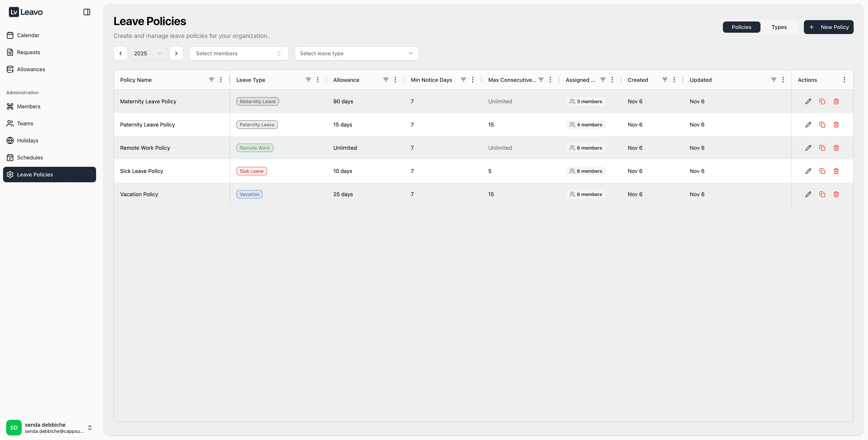This screenshot has width=868, height=440.
Task: Delete the Sick Leave Policy
Action: (x=836, y=171)
